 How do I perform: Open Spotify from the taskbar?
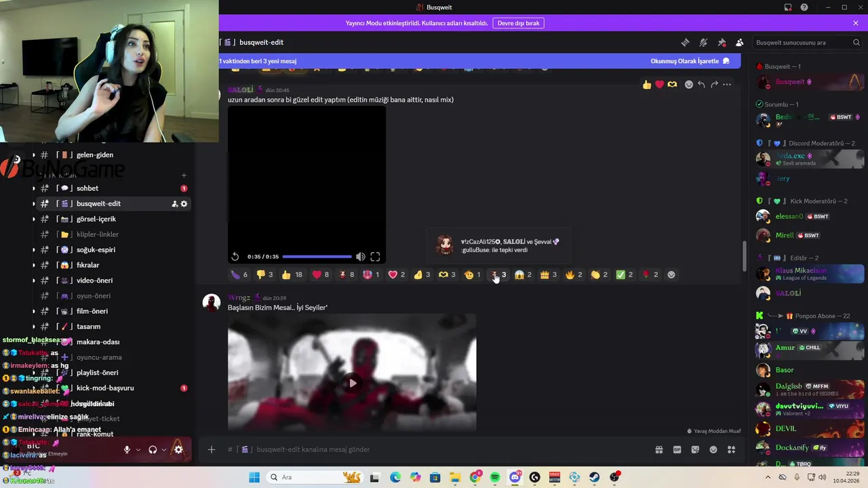pyautogui.click(x=495, y=477)
